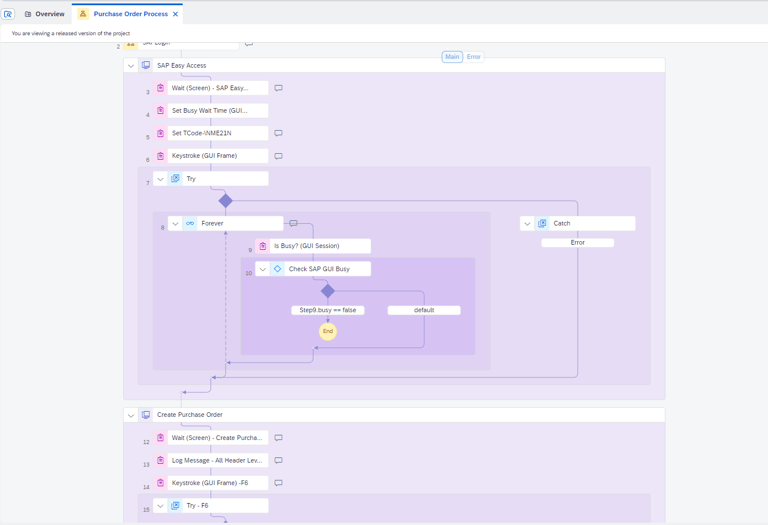Collapse the Try block at step 7
Screen dimensions: 768x525
pyautogui.click(x=160, y=179)
